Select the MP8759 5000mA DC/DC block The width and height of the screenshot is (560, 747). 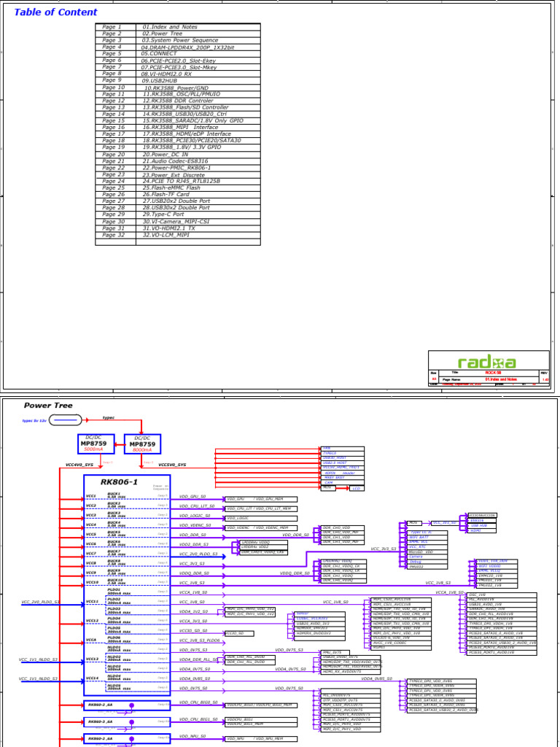click(x=96, y=444)
